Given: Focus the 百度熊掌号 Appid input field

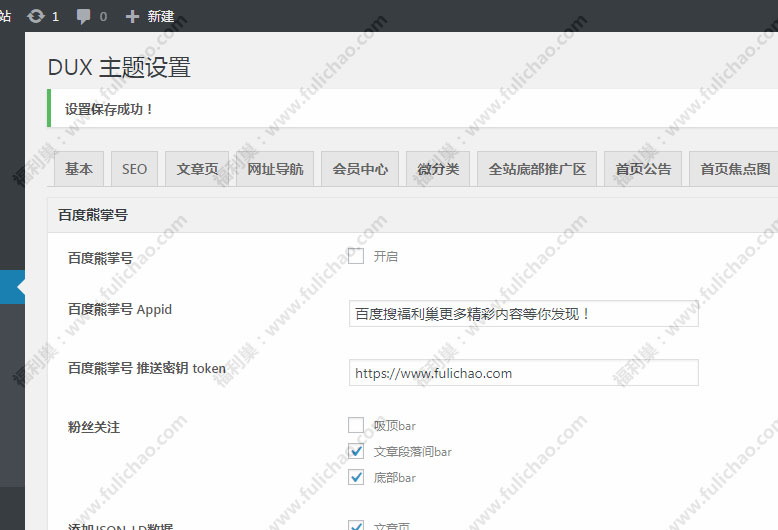Looking at the screenshot, I should click(x=523, y=314).
